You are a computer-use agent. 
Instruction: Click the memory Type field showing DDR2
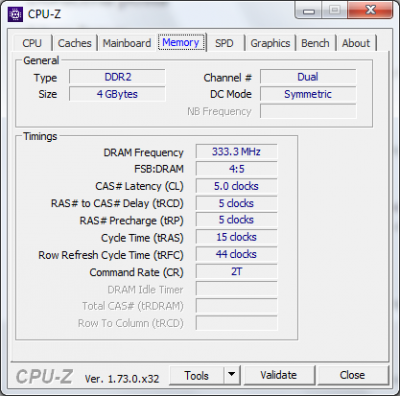click(x=117, y=77)
